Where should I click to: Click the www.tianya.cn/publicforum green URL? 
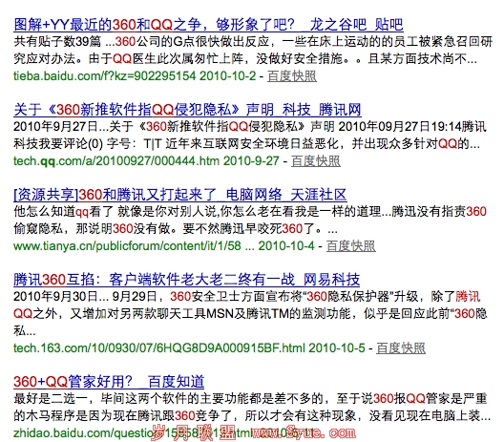[164, 246]
